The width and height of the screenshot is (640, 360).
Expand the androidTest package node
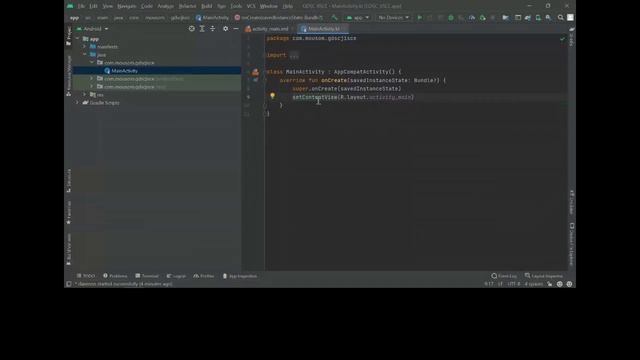[92, 79]
